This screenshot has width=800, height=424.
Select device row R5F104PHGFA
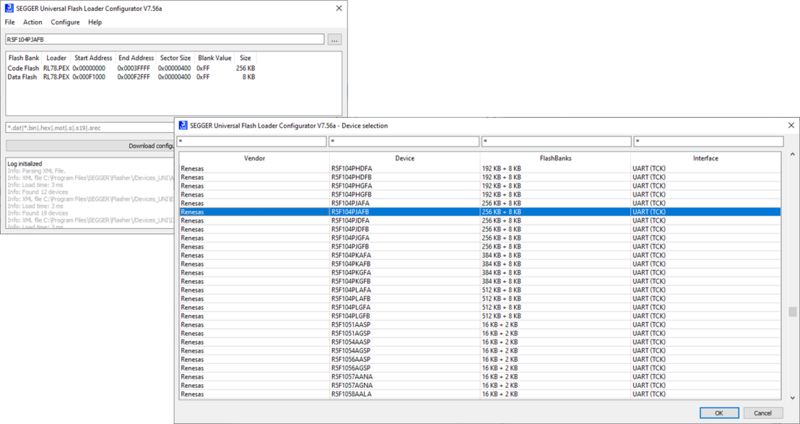tap(480, 186)
